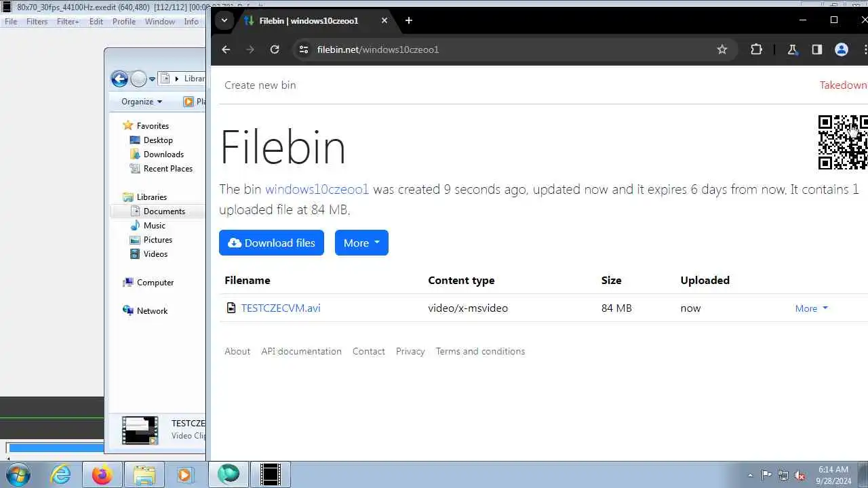Open Windows Media Player taskbar icon
Viewport: 868px width, 488px height.
tap(185, 474)
